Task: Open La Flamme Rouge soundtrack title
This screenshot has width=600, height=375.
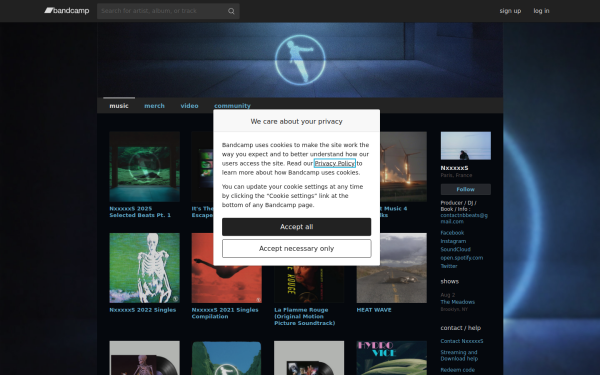Action: [305, 316]
